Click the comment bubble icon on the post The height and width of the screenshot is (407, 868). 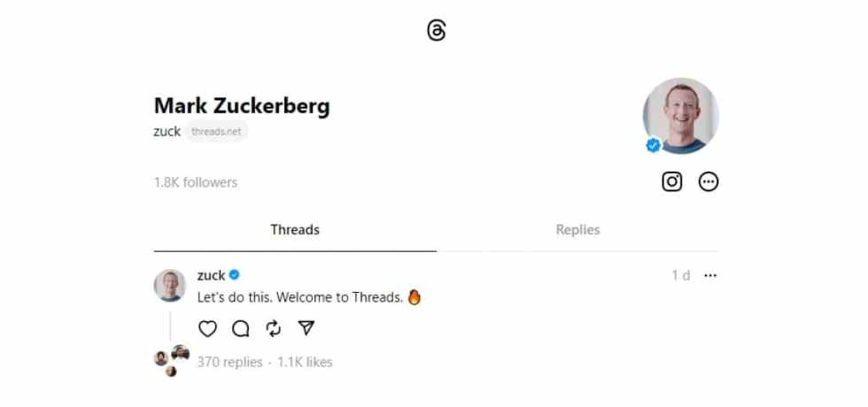click(x=240, y=328)
